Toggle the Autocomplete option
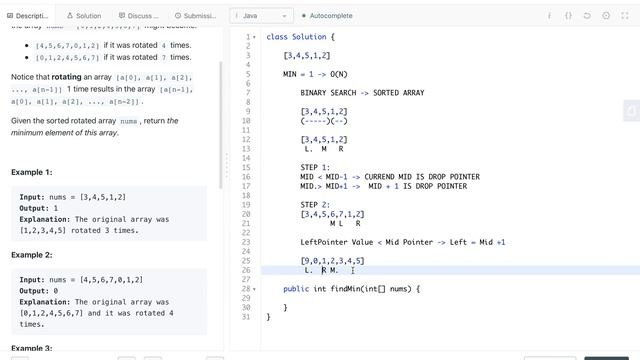 (x=327, y=16)
